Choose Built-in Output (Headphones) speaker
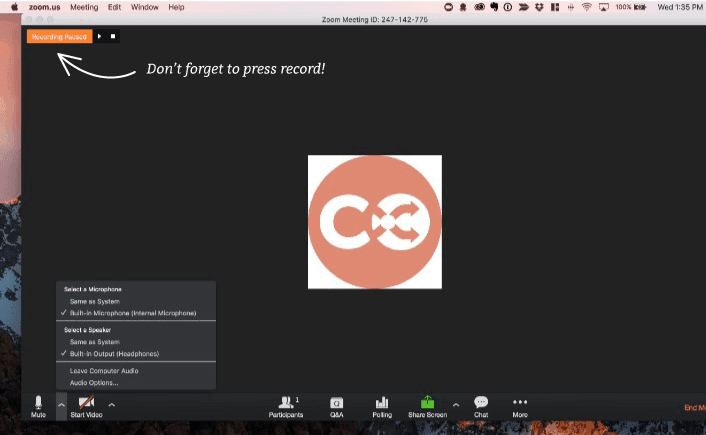Viewport: 706px width, 435px height. (113, 354)
